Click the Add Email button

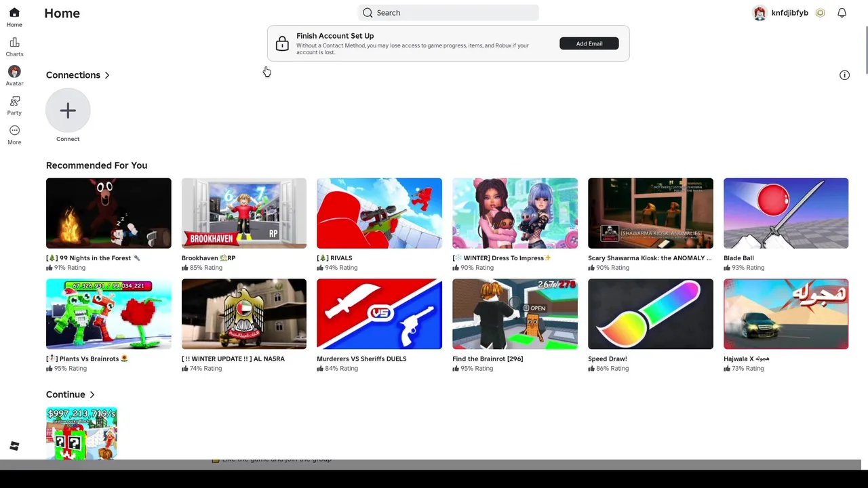coord(589,43)
